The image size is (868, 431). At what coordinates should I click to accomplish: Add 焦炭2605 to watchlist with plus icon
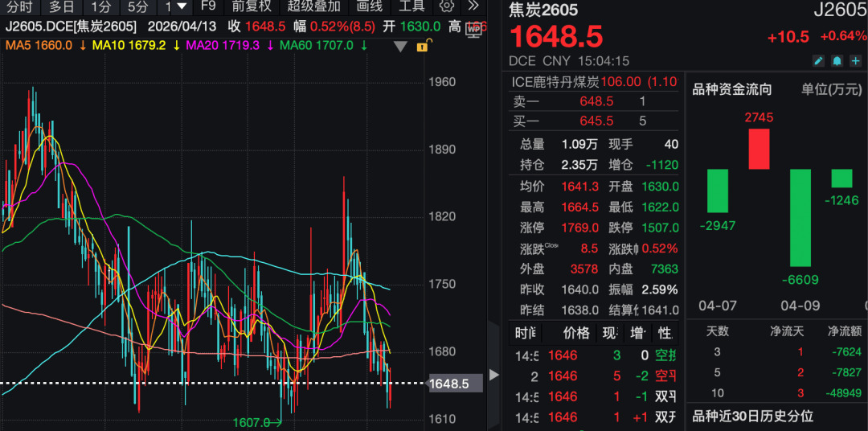click(854, 61)
